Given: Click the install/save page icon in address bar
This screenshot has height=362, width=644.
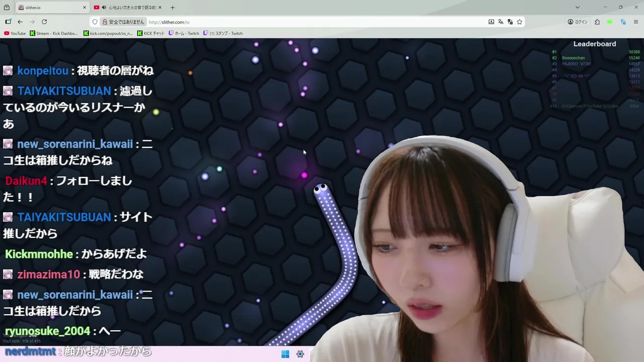Looking at the screenshot, I should tap(491, 22).
